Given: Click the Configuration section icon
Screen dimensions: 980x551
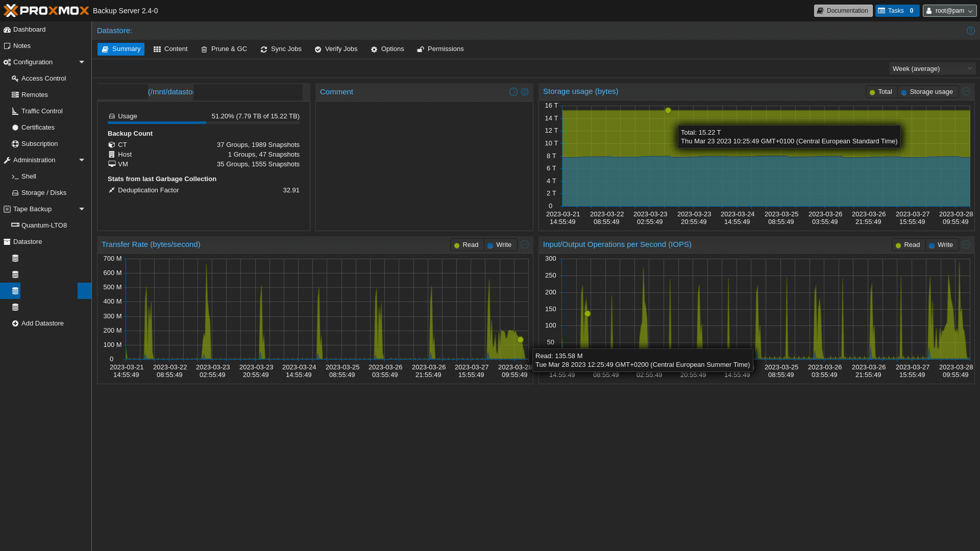Looking at the screenshot, I should pyautogui.click(x=7, y=62).
